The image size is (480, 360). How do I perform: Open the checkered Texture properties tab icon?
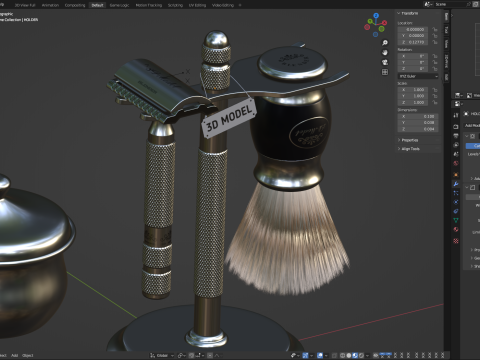456,241
